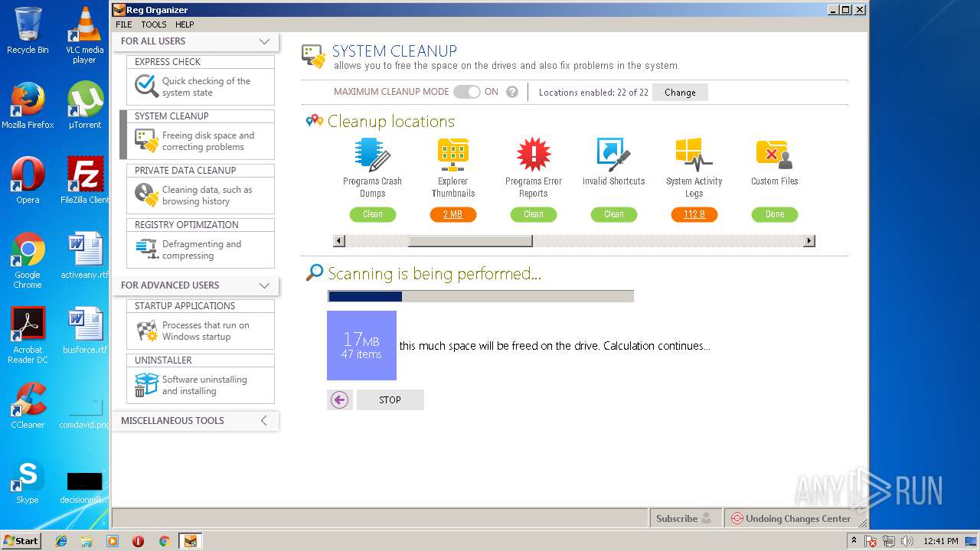This screenshot has height=551, width=980.
Task: Open Private Data Cleanup sidebar icon
Action: (146, 195)
